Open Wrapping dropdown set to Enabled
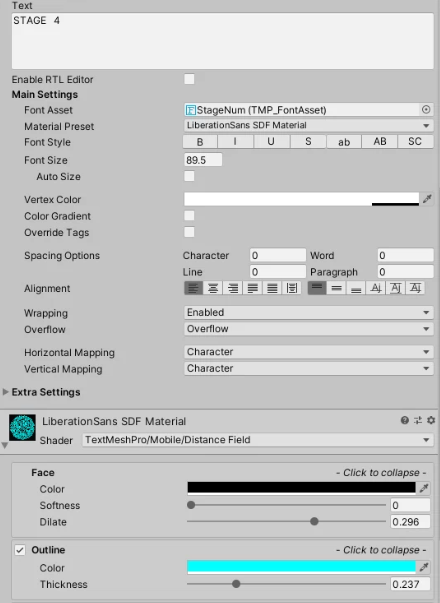This screenshot has width=440, height=603. click(x=308, y=312)
